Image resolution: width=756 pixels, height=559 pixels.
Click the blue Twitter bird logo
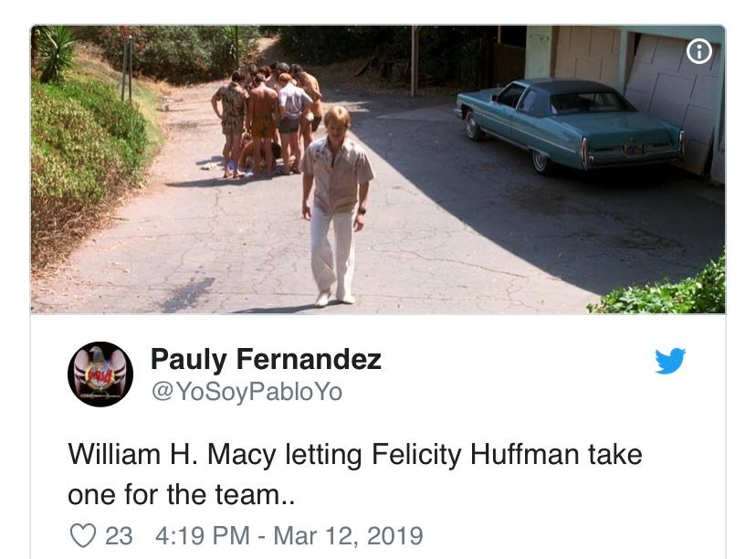click(670, 360)
